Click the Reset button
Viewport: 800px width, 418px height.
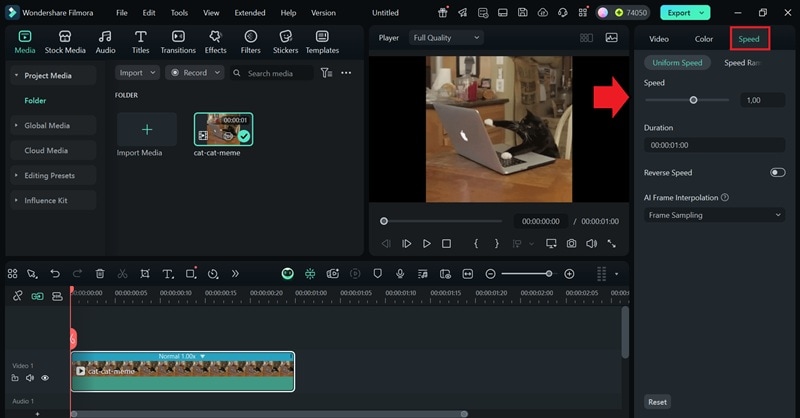(657, 402)
